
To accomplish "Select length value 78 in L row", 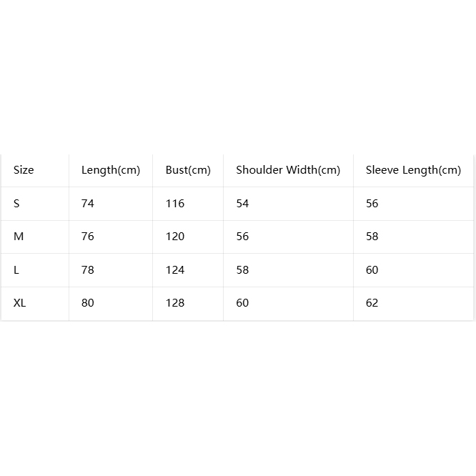I will tap(88, 270).
